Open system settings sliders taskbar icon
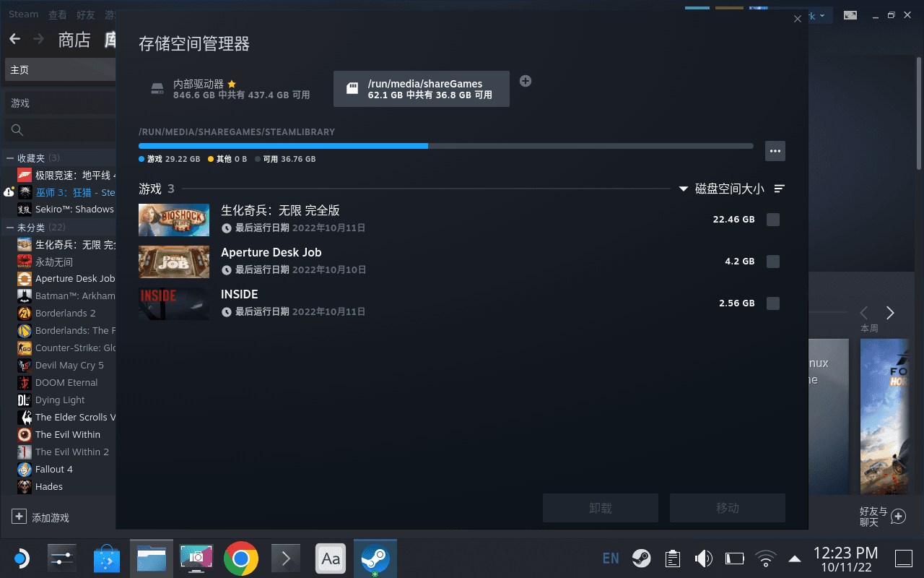Image resolution: width=924 pixels, height=578 pixels. pos(62,558)
